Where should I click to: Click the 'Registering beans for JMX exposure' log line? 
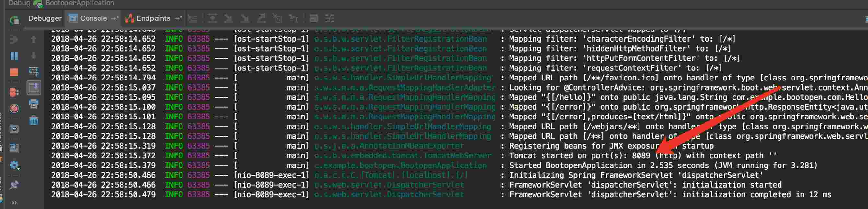pos(382,146)
